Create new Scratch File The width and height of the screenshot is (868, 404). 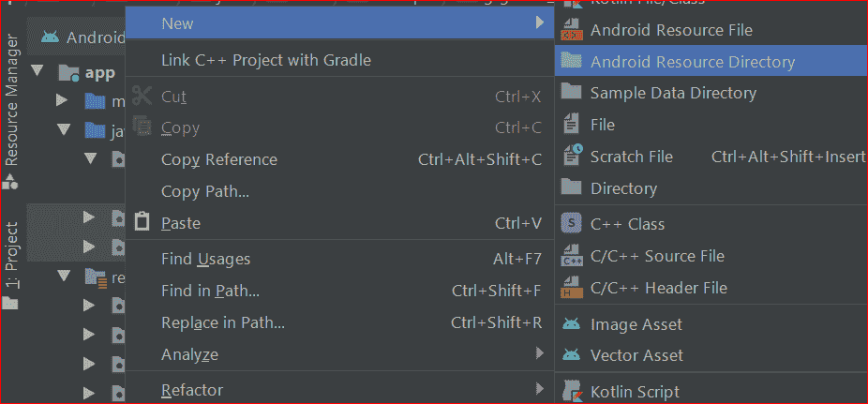click(x=711, y=157)
